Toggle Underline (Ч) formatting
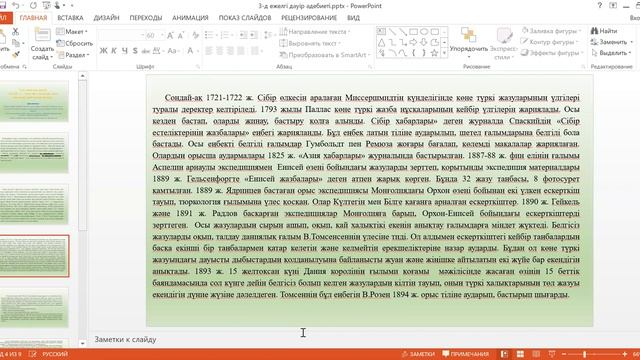The width and height of the screenshot is (640, 360). tap(124, 51)
